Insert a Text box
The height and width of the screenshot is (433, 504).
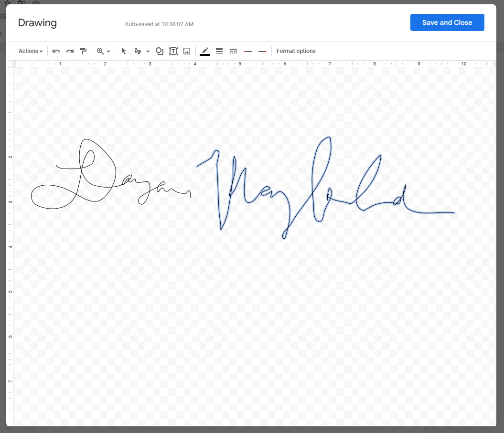[173, 51]
